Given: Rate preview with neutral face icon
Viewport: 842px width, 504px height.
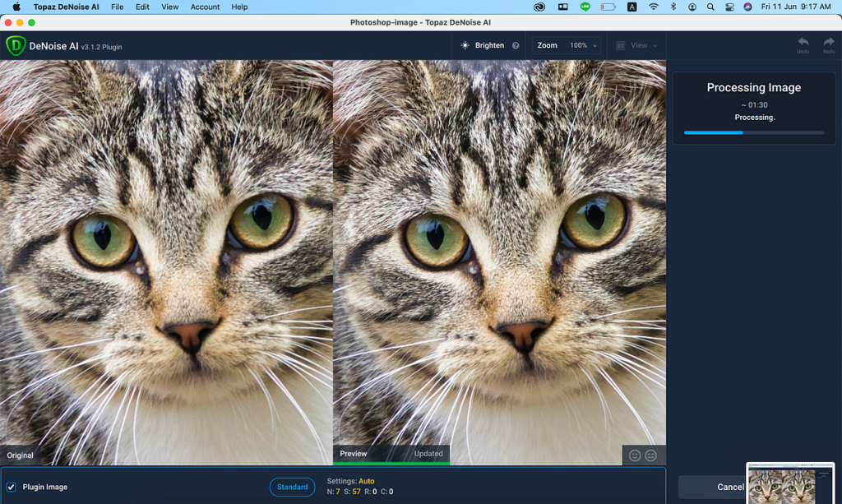Looking at the screenshot, I should coord(651,455).
